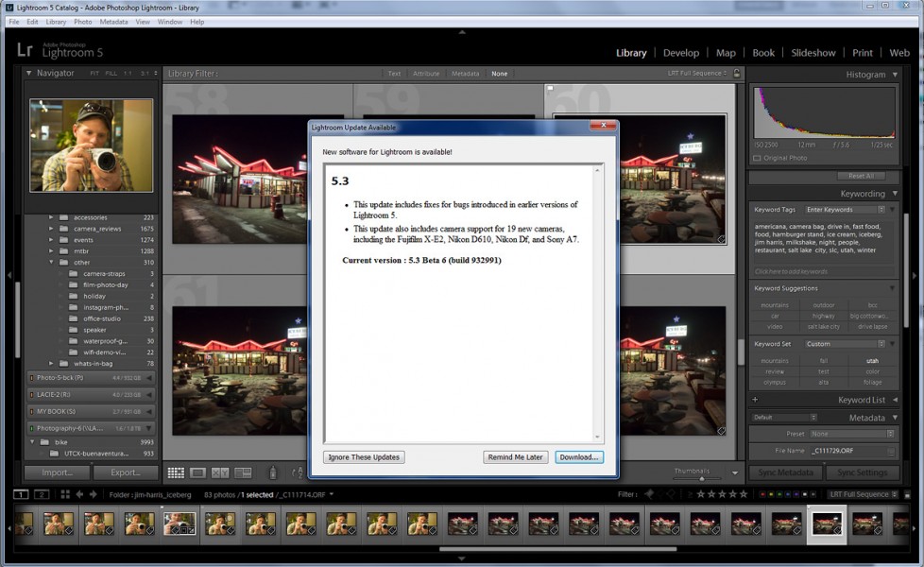Viewport: 924px width, 567px height.
Task: Select the Painter spray can tool
Action: pos(273,472)
